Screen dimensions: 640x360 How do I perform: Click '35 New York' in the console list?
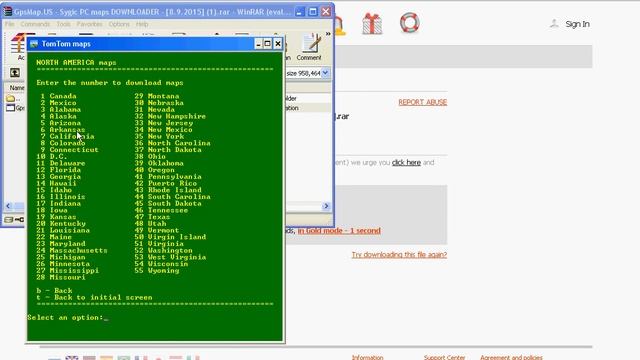coord(159,136)
